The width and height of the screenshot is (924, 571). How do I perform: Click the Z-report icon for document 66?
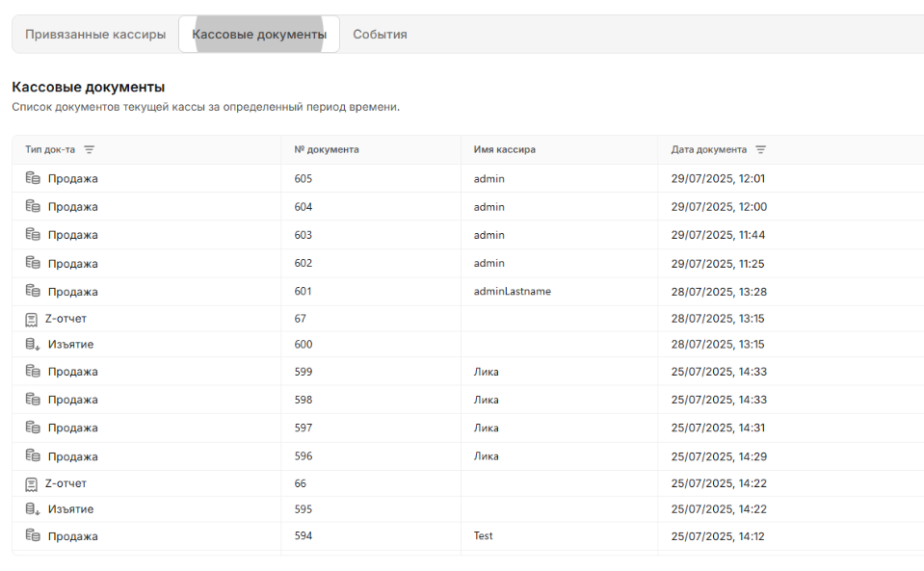[x=32, y=484]
